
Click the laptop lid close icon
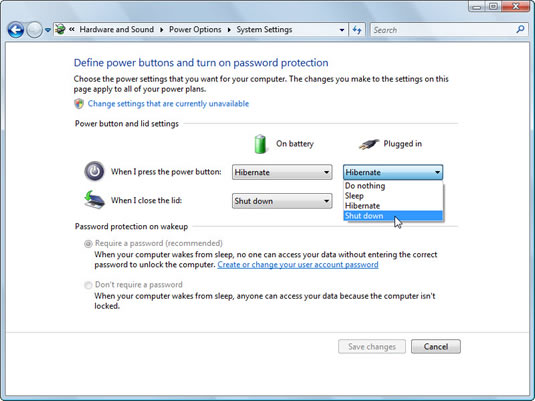(x=94, y=200)
